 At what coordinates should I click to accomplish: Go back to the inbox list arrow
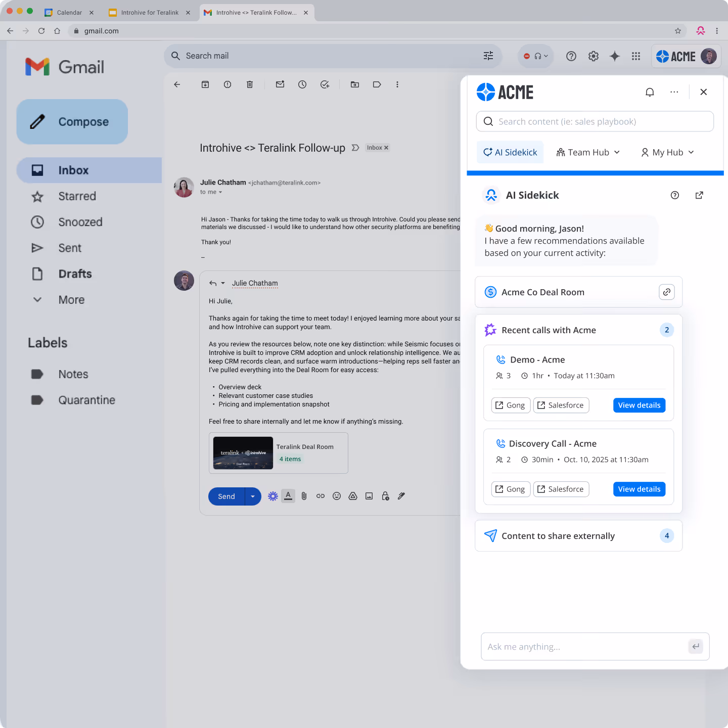177,84
